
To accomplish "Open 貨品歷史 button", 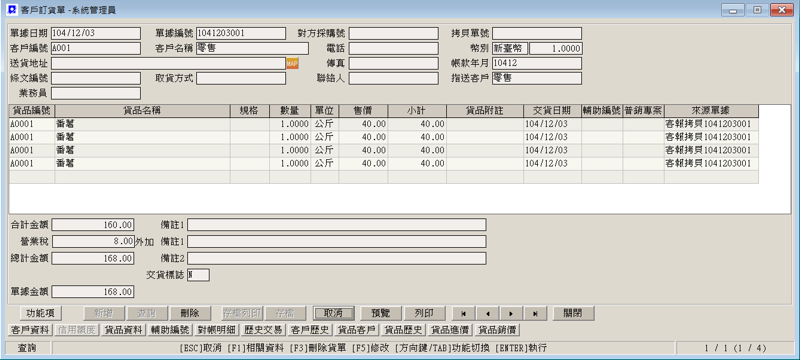I will pyautogui.click(x=404, y=330).
